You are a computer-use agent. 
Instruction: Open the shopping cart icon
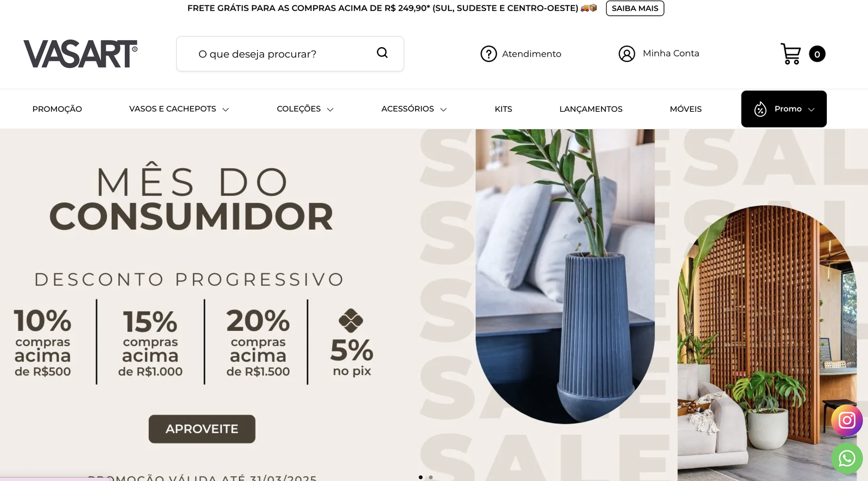(791, 54)
